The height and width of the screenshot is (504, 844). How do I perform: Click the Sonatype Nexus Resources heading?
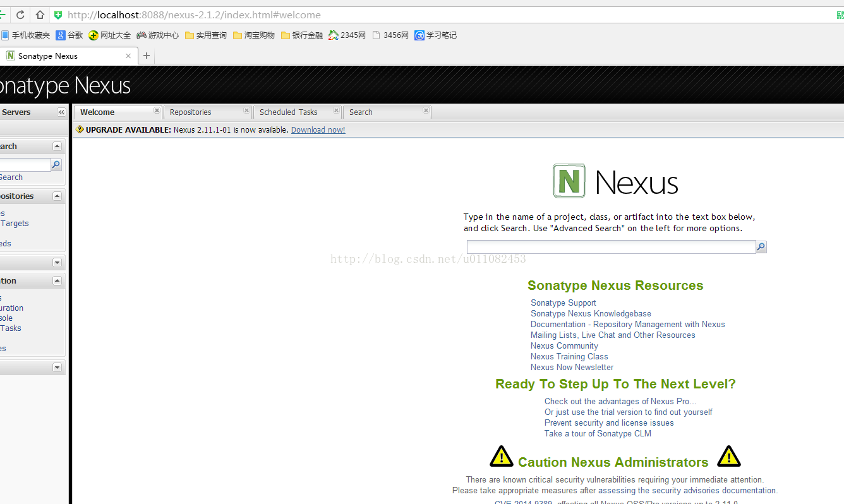pos(615,285)
